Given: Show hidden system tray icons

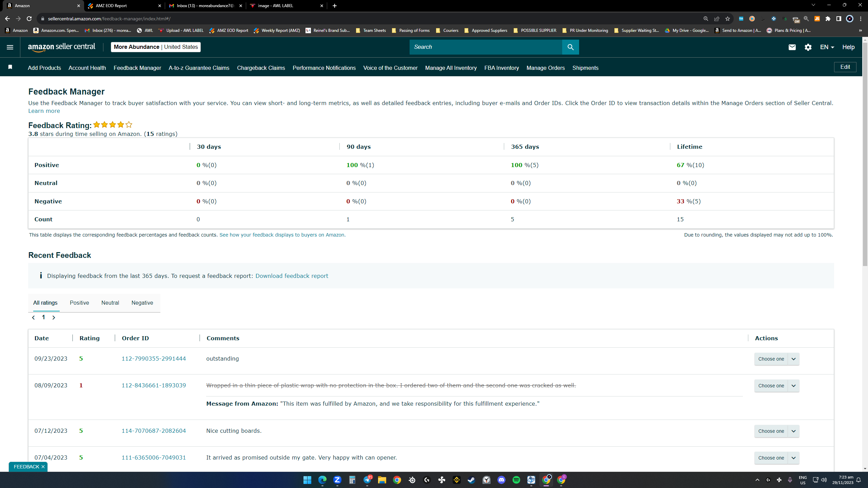Looking at the screenshot, I should [x=757, y=480].
